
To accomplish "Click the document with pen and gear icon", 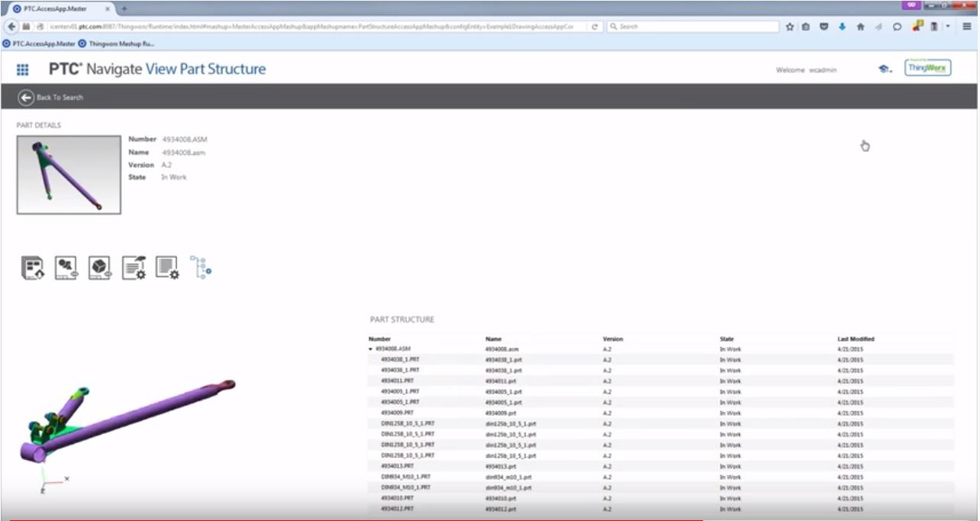I will click(x=134, y=267).
